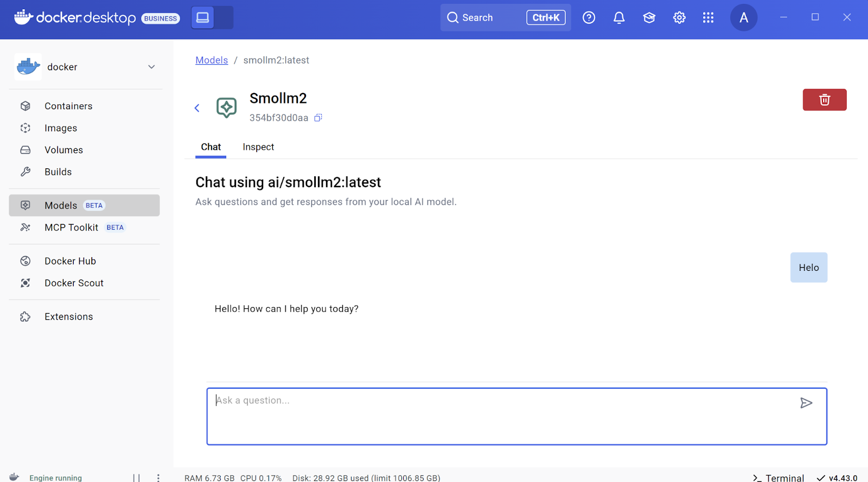Viewport: 868px width, 482px height.
Task: Click the Helo user message bubble
Action: pyautogui.click(x=809, y=268)
